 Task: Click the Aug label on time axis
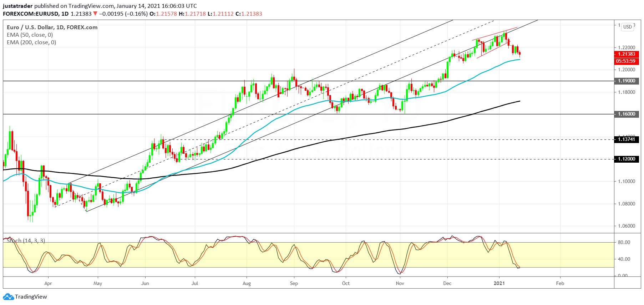click(x=247, y=284)
